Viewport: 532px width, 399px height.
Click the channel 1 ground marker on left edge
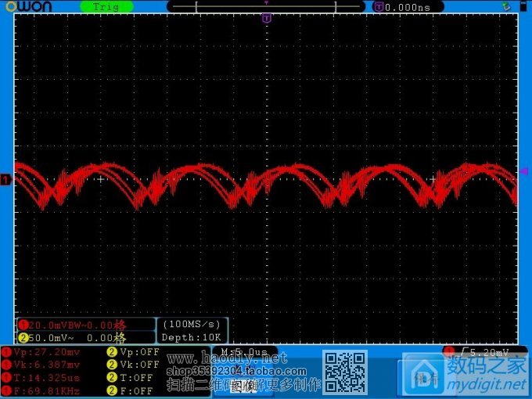click(6, 181)
